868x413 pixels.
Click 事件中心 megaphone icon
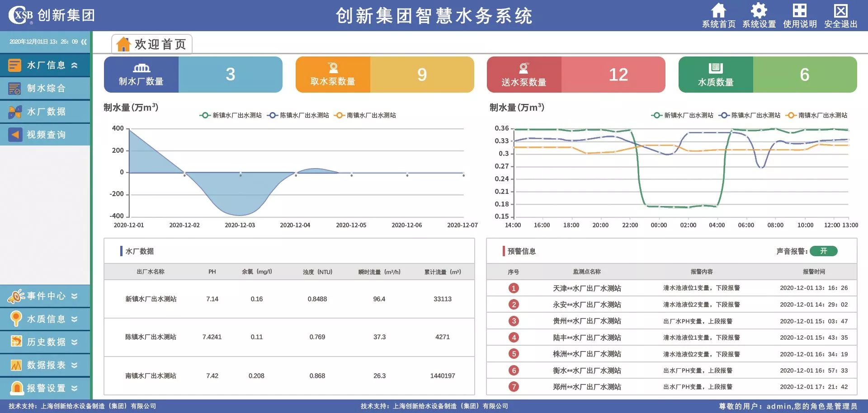coord(16,296)
